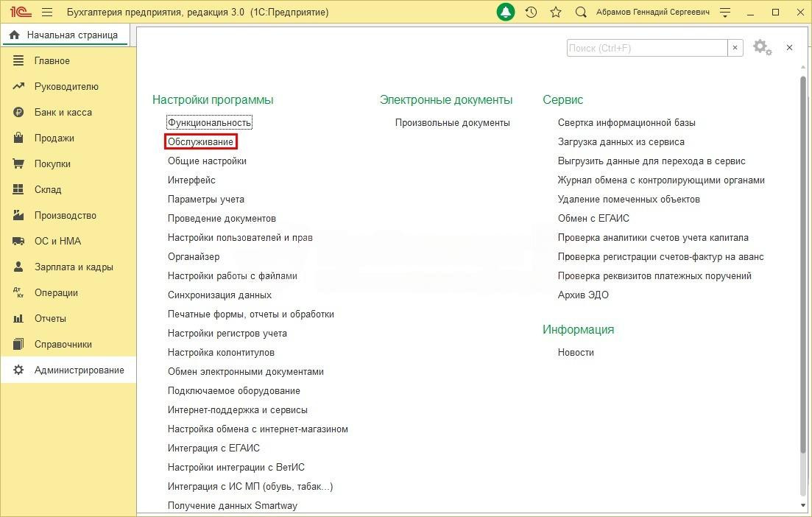
Task: Open Настройки работы с файлами
Action: point(233,276)
